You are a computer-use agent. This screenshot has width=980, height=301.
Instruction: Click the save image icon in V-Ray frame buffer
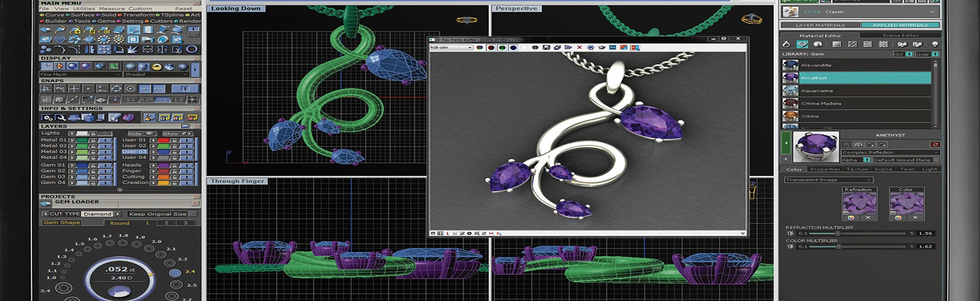coord(546,47)
